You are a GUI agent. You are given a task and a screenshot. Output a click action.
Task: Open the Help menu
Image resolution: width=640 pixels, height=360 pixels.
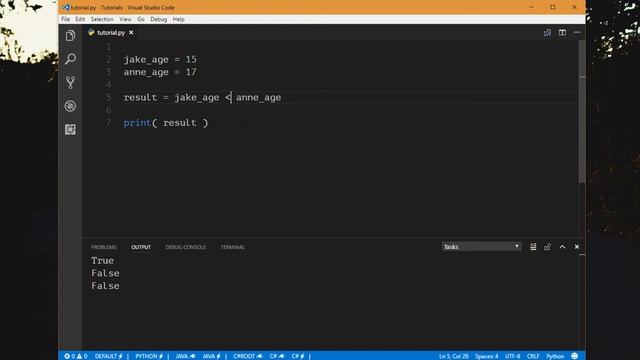click(178, 19)
